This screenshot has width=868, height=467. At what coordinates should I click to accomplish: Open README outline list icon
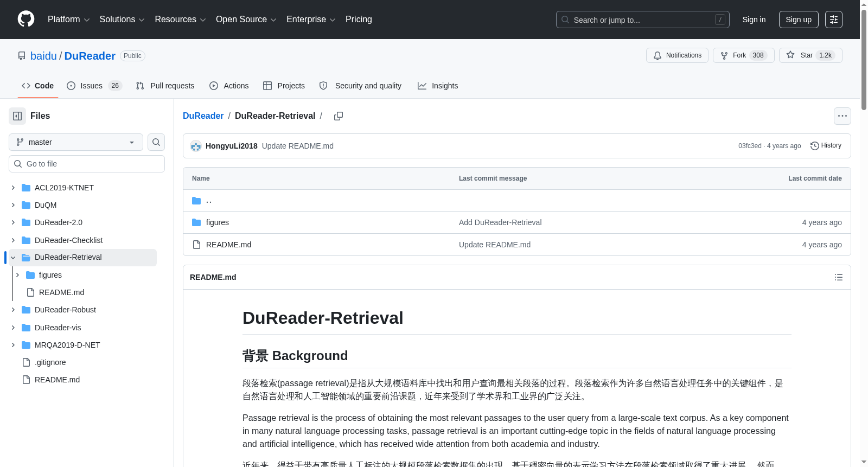[839, 277]
